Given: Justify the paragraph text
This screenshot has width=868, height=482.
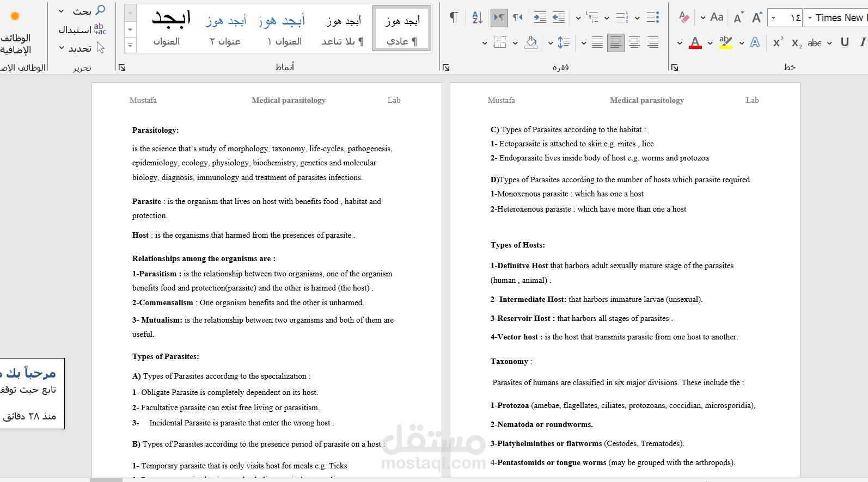Looking at the screenshot, I should [597, 42].
